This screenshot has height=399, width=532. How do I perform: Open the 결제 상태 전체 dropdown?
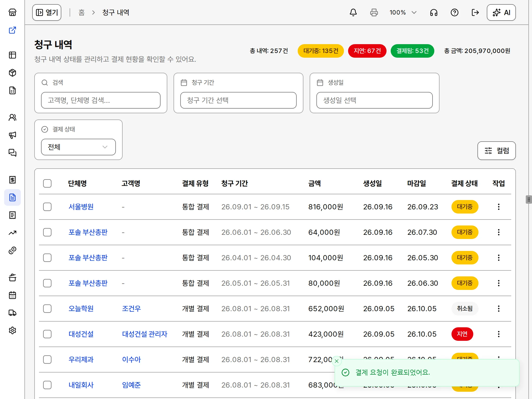(x=78, y=147)
